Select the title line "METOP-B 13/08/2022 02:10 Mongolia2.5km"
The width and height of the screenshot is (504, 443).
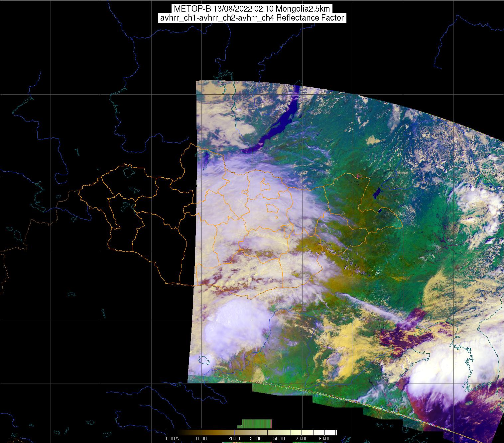tap(252, 9)
